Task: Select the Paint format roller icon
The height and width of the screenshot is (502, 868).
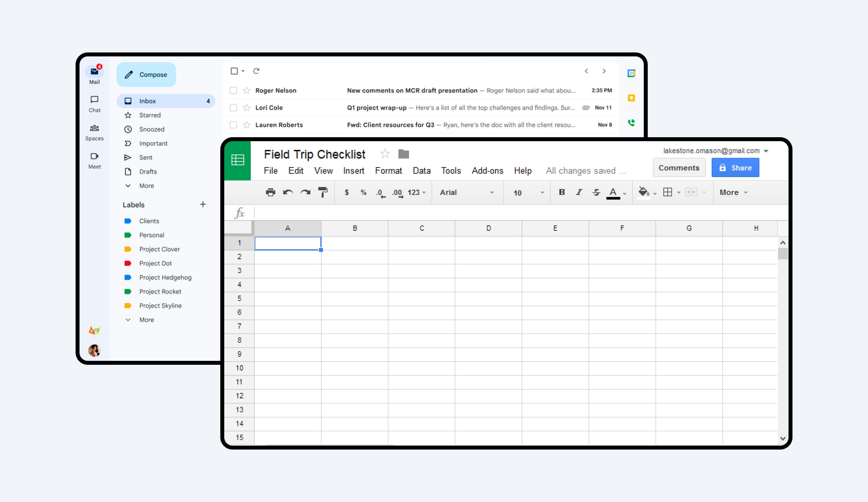Action: [x=323, y=192]
